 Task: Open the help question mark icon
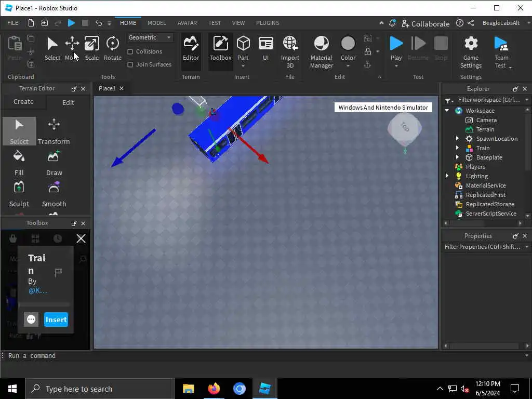click(x=459, y=23)
